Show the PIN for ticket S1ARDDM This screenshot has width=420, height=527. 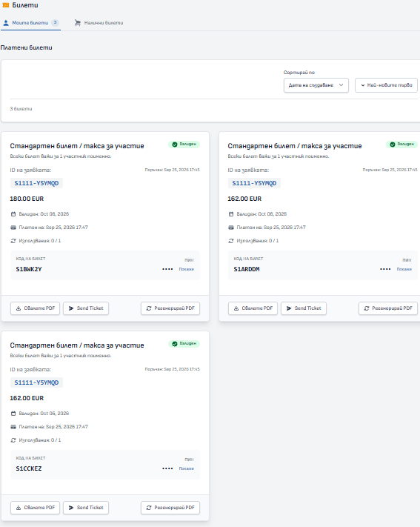tap(404, 269)
